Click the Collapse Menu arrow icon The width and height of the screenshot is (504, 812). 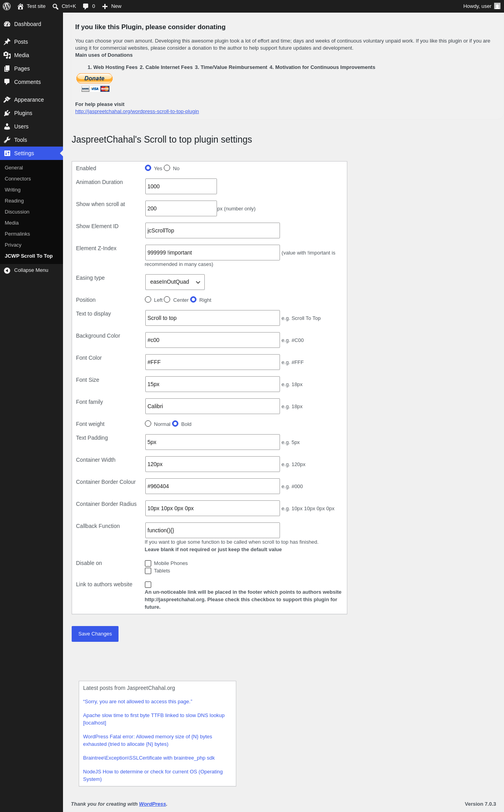tap(7, 270)
